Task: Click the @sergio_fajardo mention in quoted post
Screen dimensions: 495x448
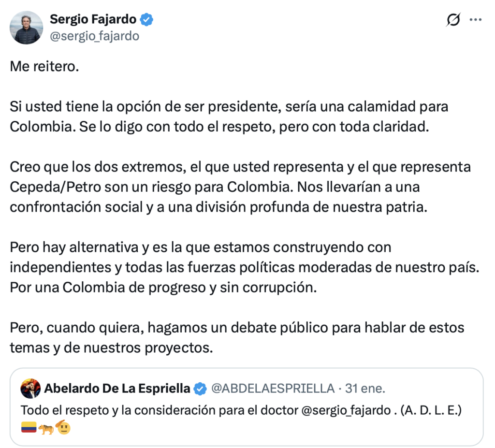Action: (347, 410)
